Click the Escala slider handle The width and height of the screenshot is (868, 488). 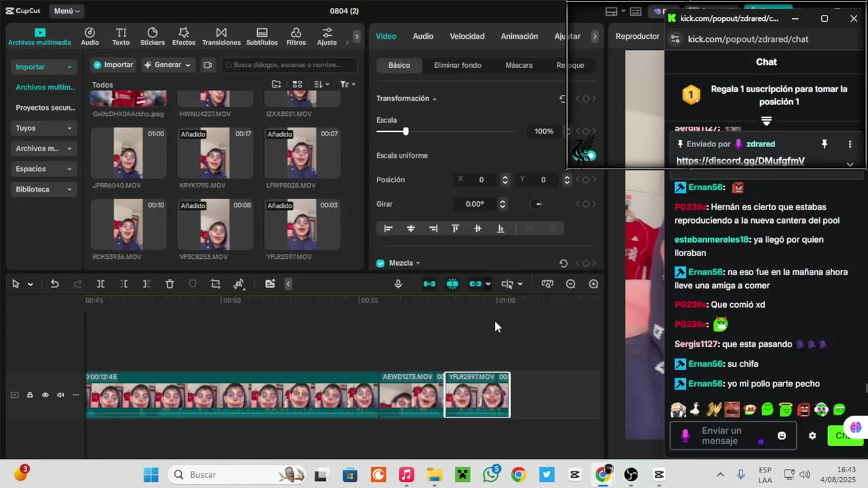click(x=406, y=131)
